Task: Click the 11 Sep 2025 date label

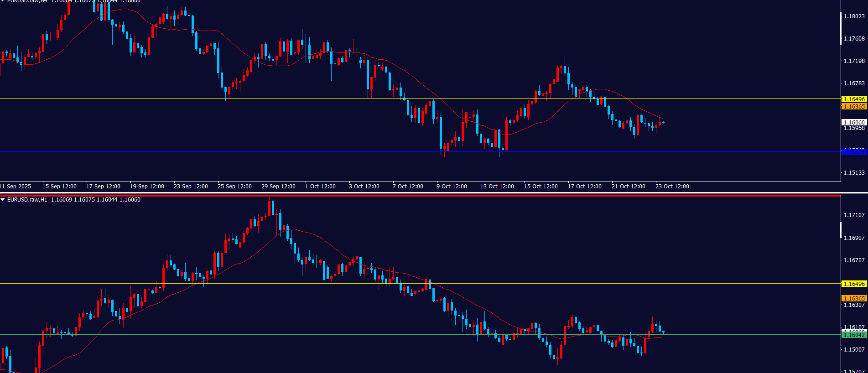Action: click(x=16, y=186)
